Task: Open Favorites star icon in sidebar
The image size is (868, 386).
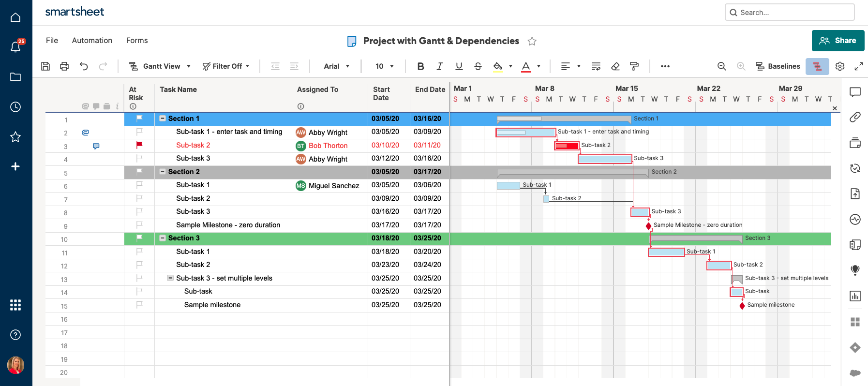Action: point(15,137)
